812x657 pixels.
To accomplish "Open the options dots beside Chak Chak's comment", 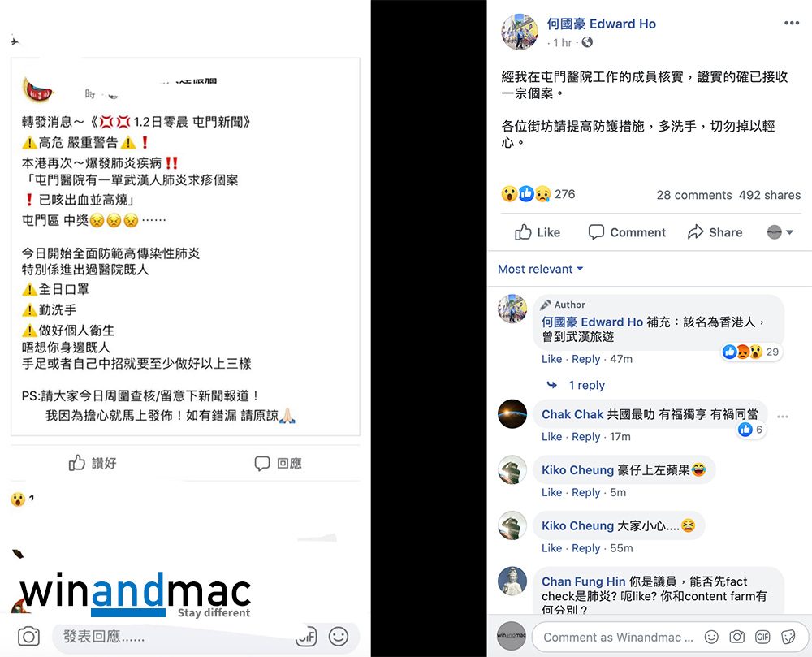I will click(x=783, y=417).
